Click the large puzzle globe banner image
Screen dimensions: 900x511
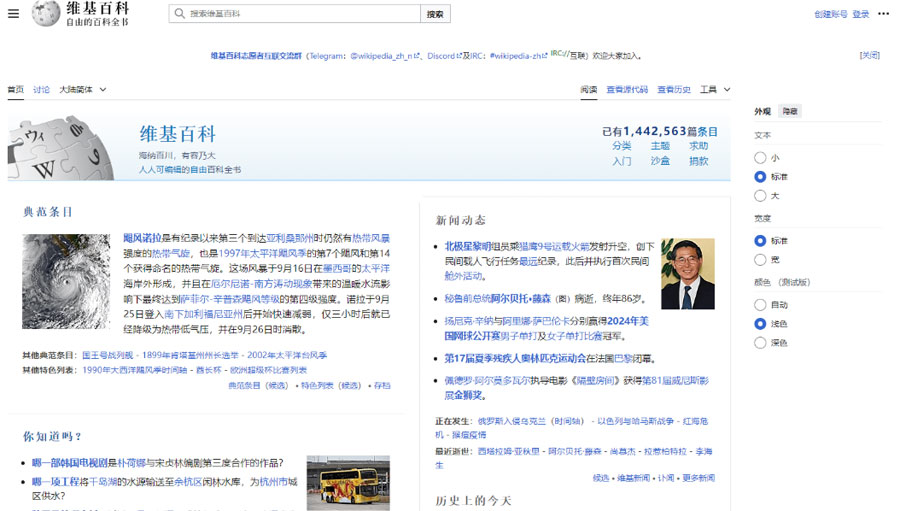point(60,148)
